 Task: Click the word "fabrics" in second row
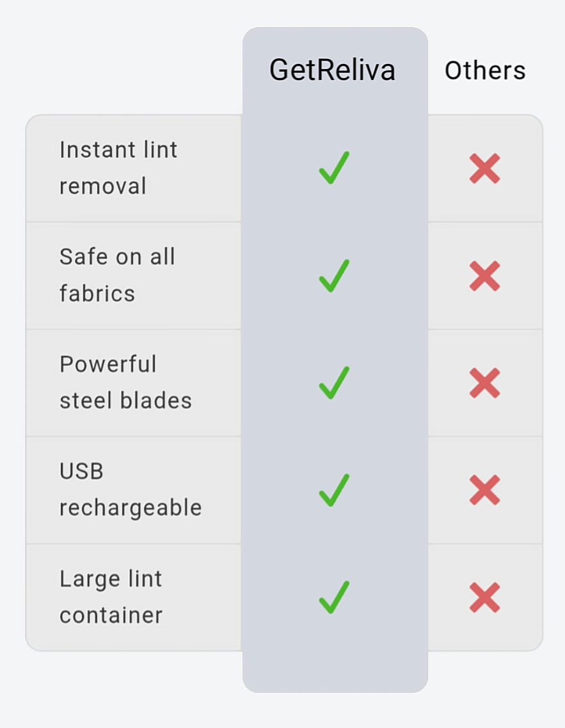(97, 294)
